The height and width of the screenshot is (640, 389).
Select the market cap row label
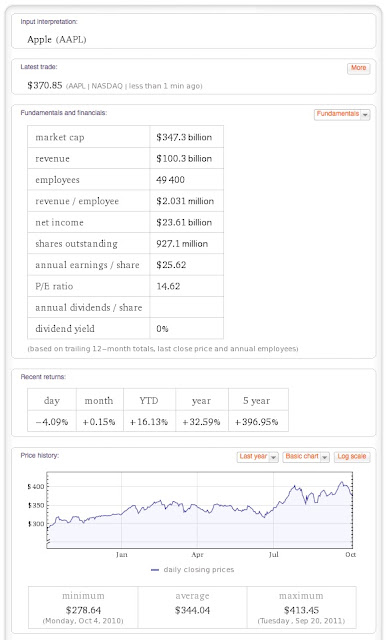60,137
